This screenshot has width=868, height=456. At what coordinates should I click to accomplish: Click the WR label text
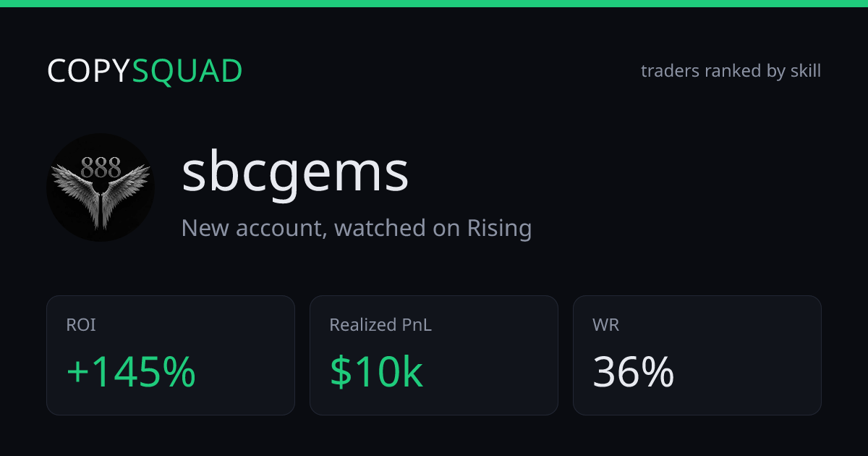pos(605,326)
